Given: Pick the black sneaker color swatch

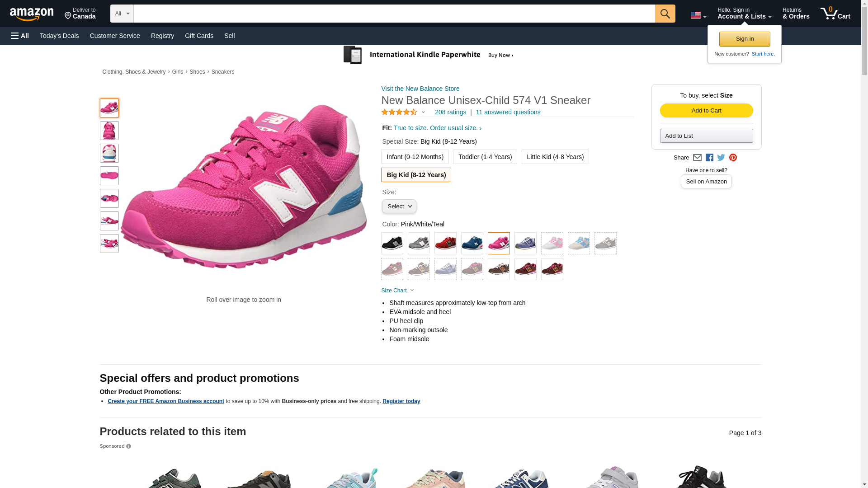Looking at the screenshot, I should click(x=392, y=244).
